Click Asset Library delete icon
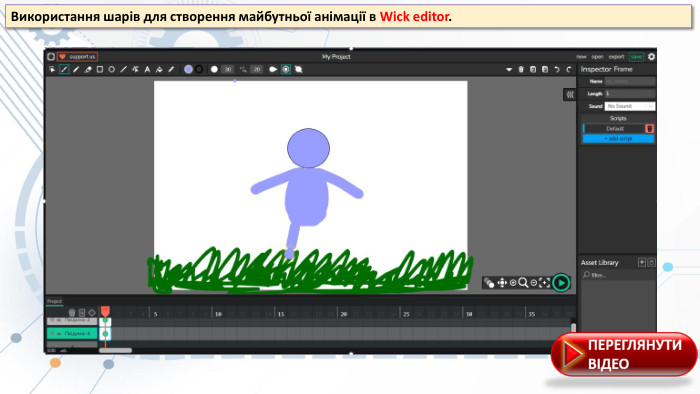The height and width of the screenshot is (394, 700). (651, 262)
